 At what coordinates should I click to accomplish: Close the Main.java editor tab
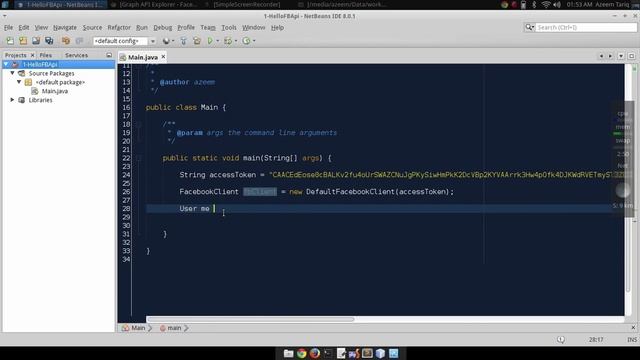click(x=163, y=57)
